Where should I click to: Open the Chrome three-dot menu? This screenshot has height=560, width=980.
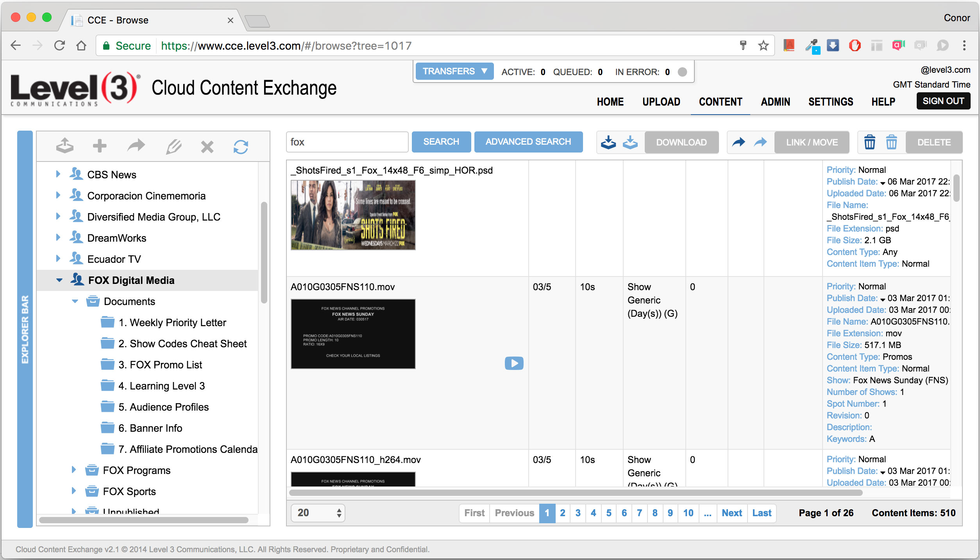click(x=964, y=46)
